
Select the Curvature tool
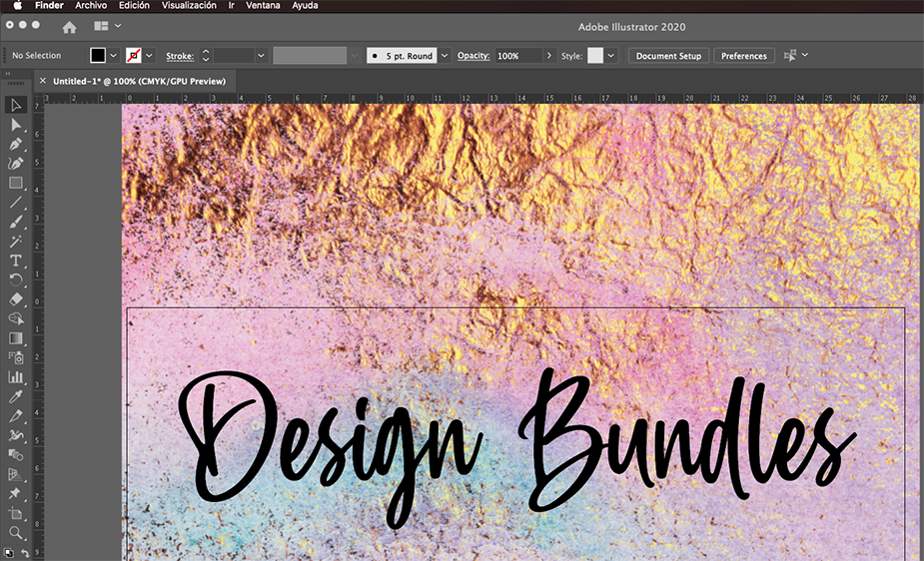[16, 164]
